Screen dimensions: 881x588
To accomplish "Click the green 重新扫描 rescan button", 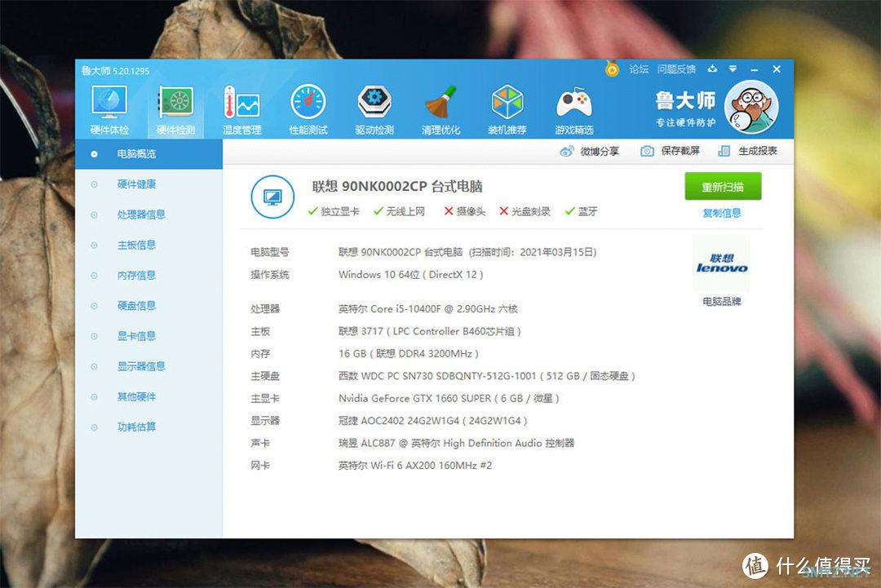I will tap(723, 187).
